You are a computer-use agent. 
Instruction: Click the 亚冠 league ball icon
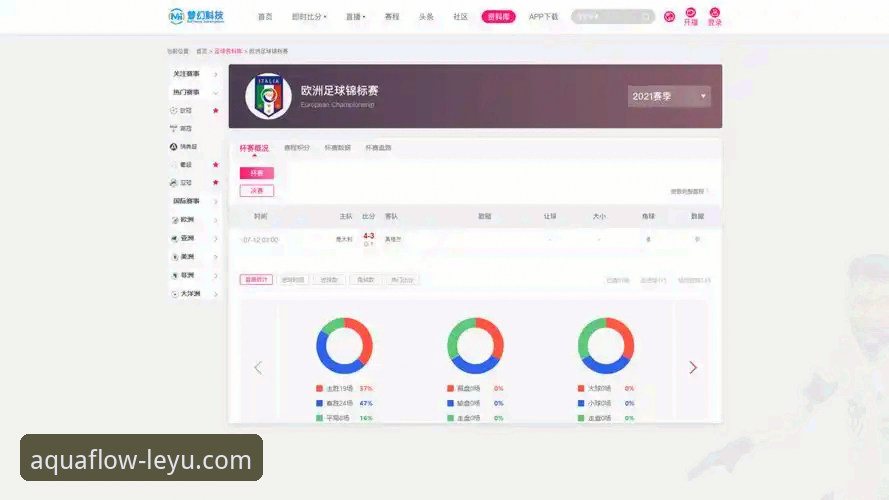click(173, 183)
